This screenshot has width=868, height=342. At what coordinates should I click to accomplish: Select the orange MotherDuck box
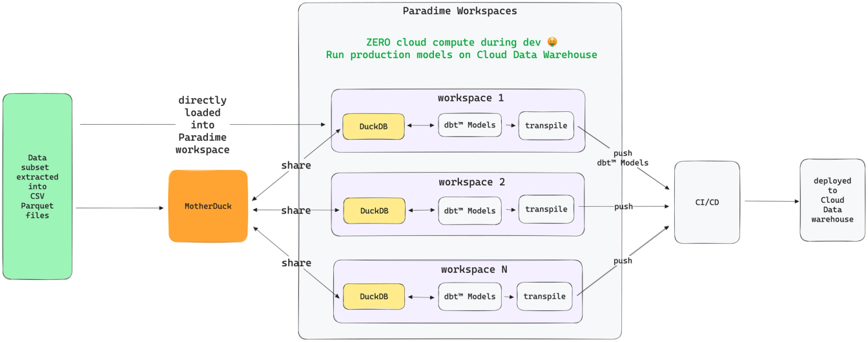[x=208, y=206]
